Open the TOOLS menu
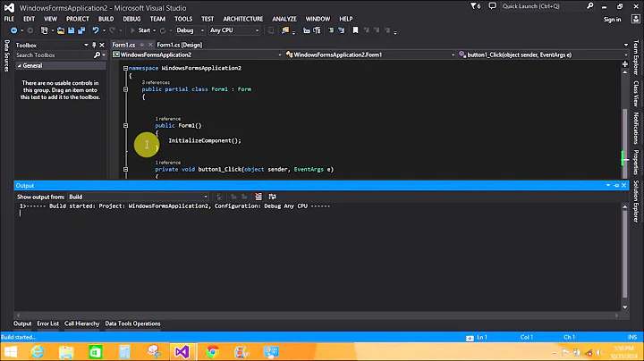This screenshot has width=644, height=361. (183, 19)
